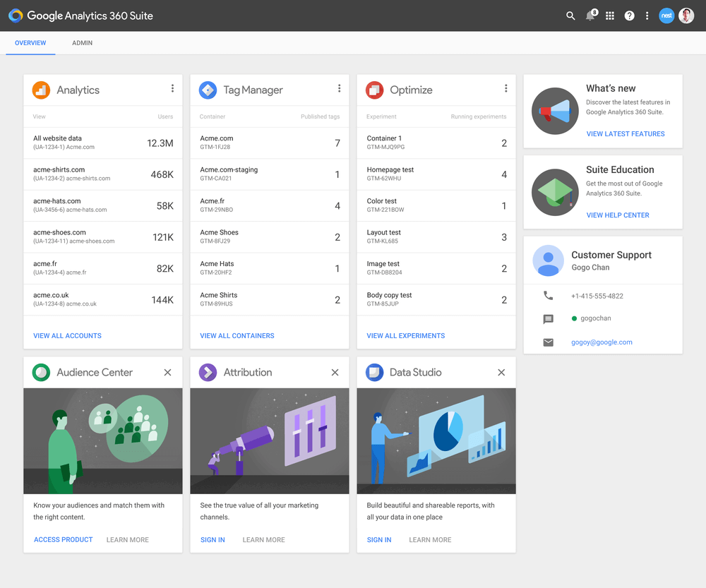Dismiss the Audience Center card

tap(167, 372)
